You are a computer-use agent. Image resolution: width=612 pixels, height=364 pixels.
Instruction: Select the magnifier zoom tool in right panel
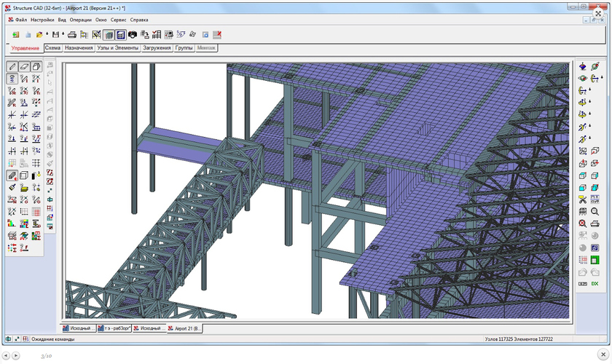point(595,211)
